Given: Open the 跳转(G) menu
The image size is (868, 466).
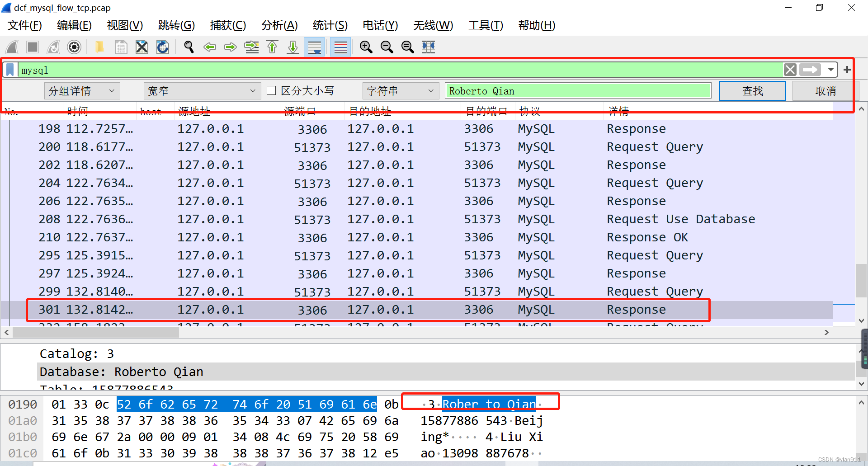Looking at the screenshot, I should (x=176, y=25).
